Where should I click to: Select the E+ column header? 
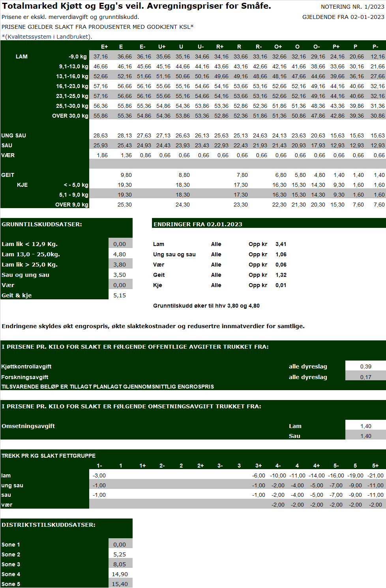tap(104, 47)
